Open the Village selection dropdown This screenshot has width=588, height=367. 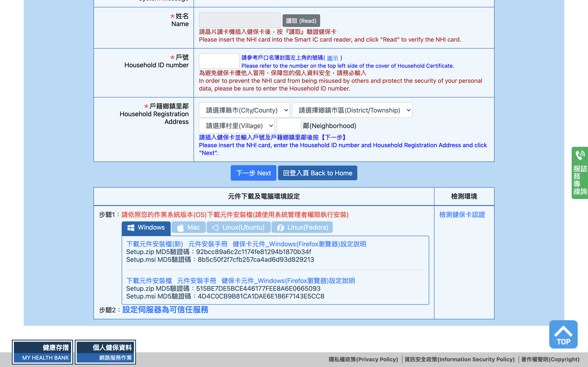click(x=237, y=126)
